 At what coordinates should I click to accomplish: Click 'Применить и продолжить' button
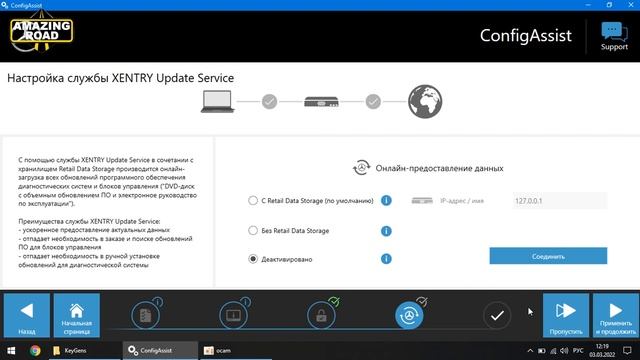click(x=616, y=315)
